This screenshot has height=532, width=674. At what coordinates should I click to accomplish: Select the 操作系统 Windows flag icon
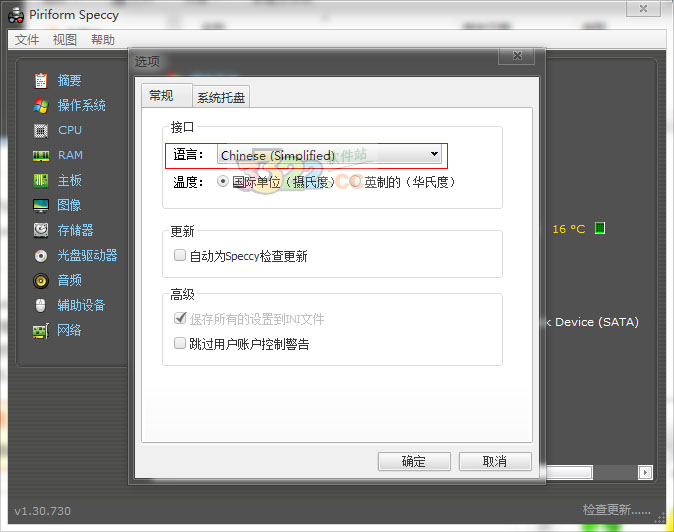pyautogui.click(x=41, y=105)
